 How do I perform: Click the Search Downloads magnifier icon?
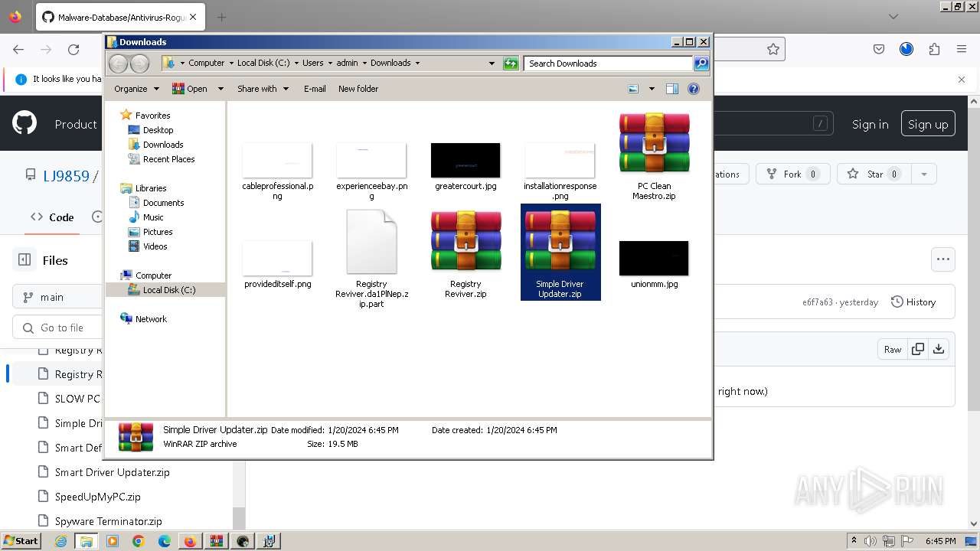[701, 64]
